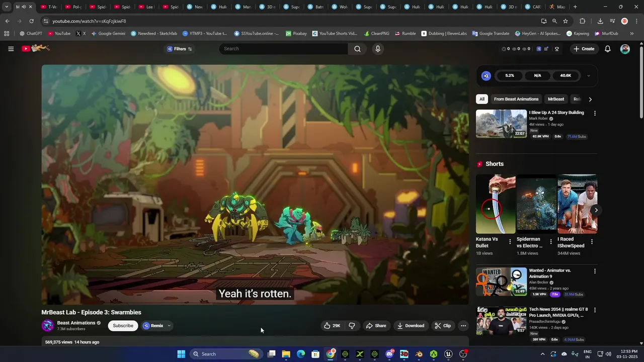Switch to the T-Ve browser tab
The height and width of the screenshot is (362, 644).
(49, 7)
